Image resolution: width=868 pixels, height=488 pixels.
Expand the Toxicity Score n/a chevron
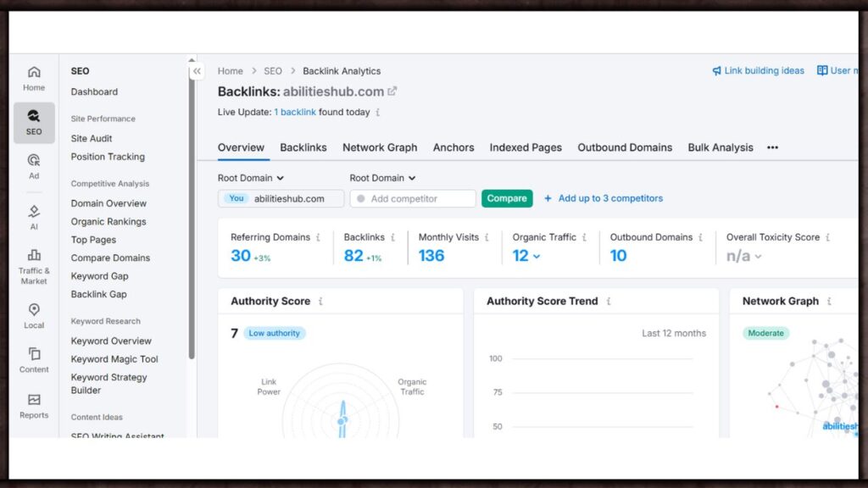coord(759,257)
